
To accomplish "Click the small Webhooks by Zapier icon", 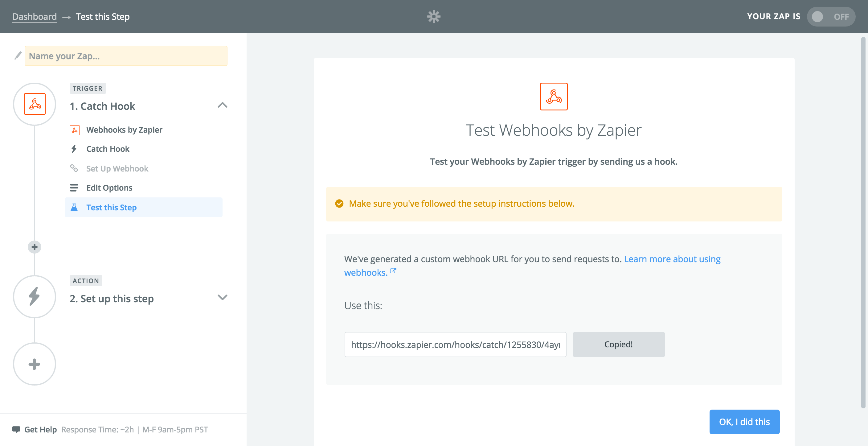I will click(x=75, y=130).
